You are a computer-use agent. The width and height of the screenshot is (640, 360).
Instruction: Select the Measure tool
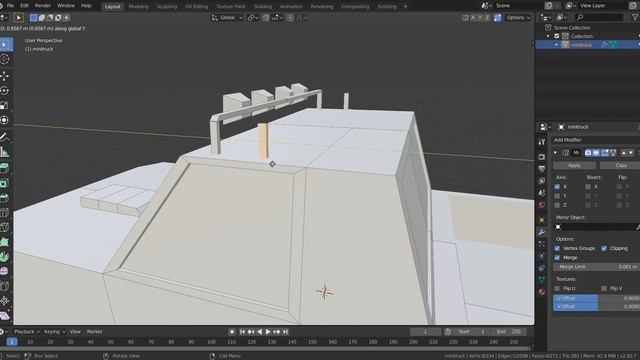[5, 152]
